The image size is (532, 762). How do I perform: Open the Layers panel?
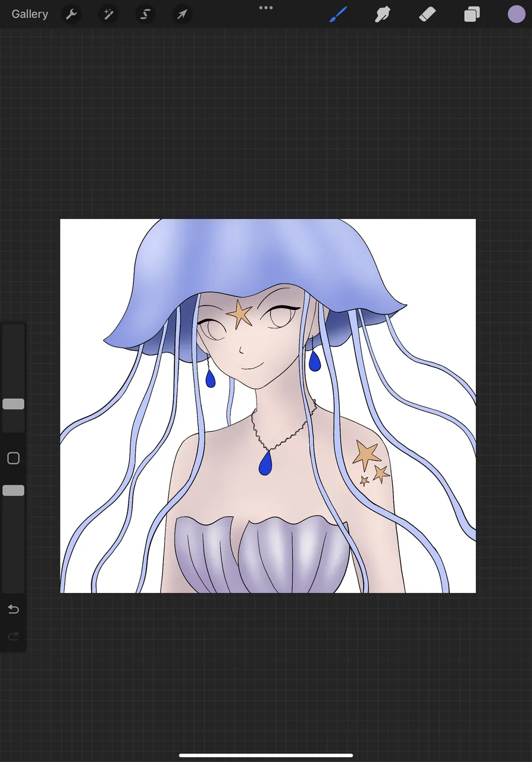point(472,14)
